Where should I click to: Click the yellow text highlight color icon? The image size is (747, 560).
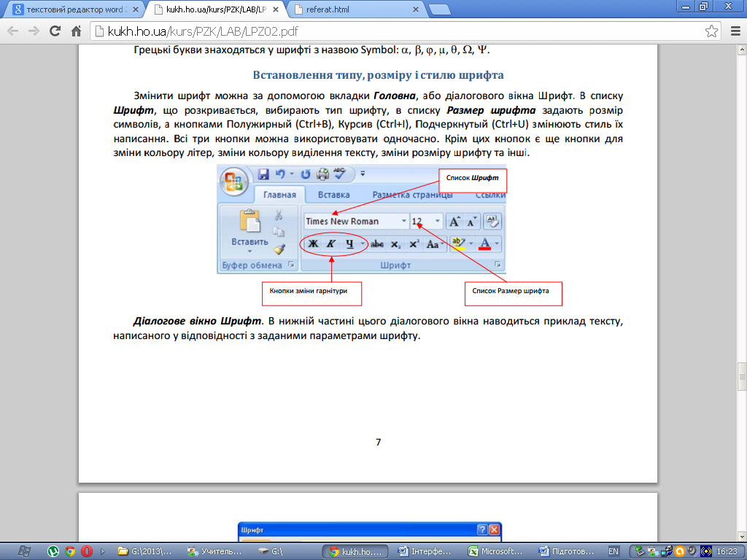pyautogui.click(x=458, y=244)
